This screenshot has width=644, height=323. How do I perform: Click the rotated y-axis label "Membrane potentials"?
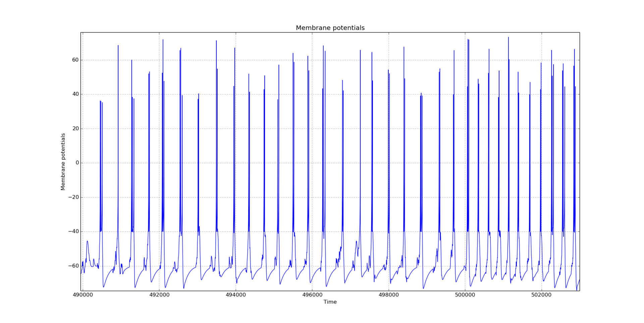pos(63,162)
